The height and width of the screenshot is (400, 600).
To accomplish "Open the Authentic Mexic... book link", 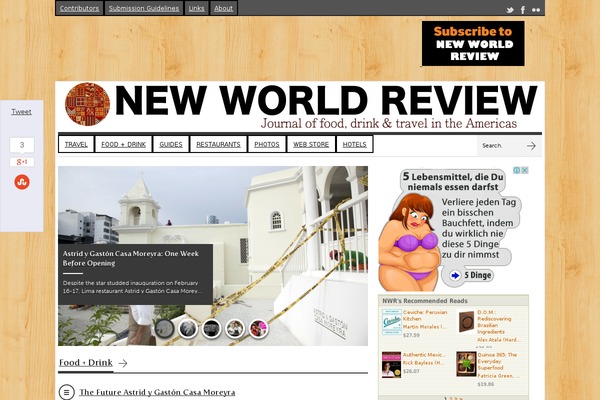I will 424,355.
